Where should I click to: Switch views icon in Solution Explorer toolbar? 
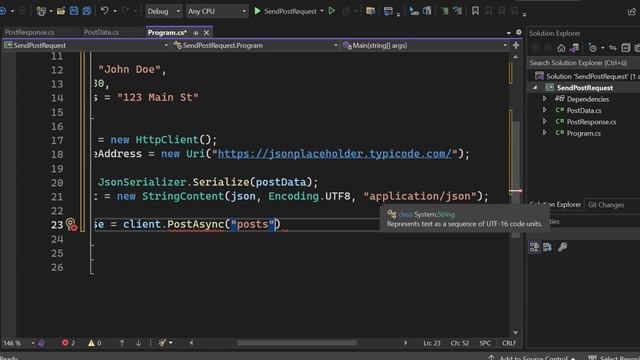point(574,48)
